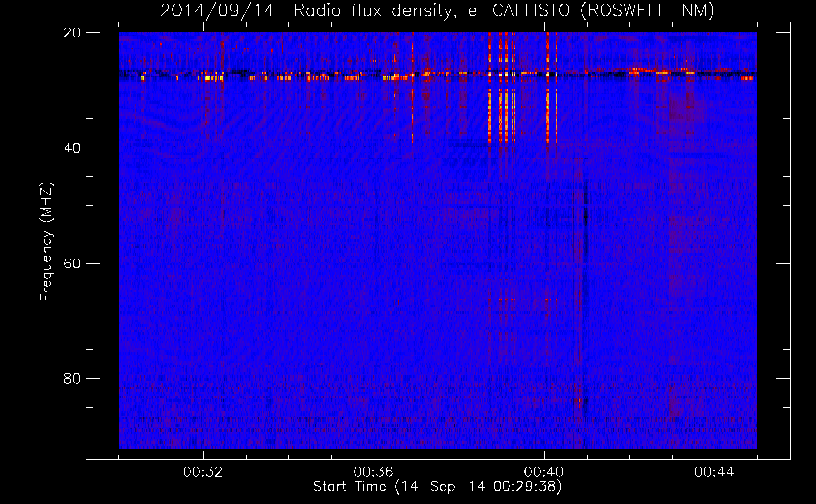
Task: Click the "Frequency (MHZ)" axis label
Action: (x=46, y=242)
